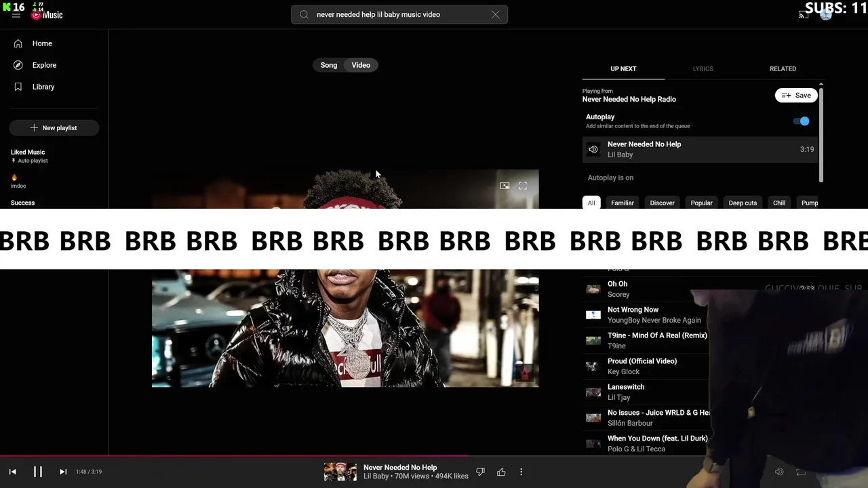868x488 pixels.
Task: Select Never Needed No Help queue row
Action: (x=701, y=149)
